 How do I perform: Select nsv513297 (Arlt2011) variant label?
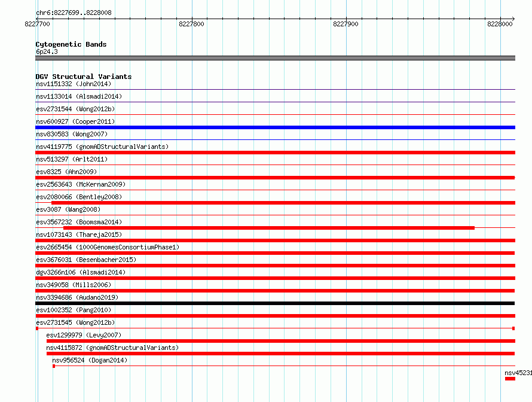[72, 159]
